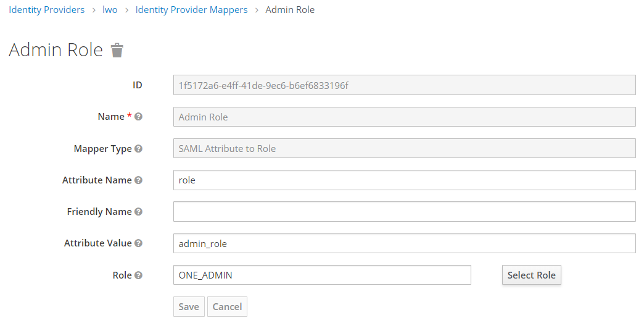Select the Attribute Value field with admin_role
The width and height of the screenshot is (644, 323).
tap(404, 243)
